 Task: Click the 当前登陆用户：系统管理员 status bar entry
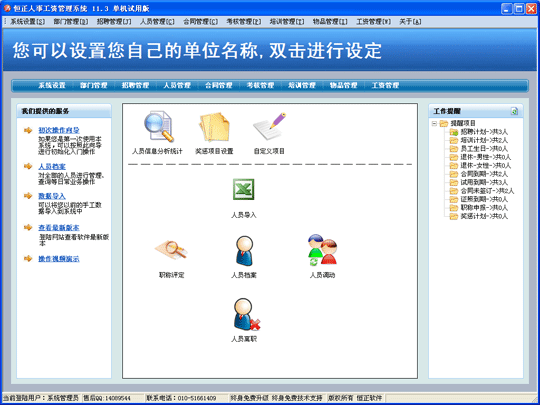[x=41, y=398]
